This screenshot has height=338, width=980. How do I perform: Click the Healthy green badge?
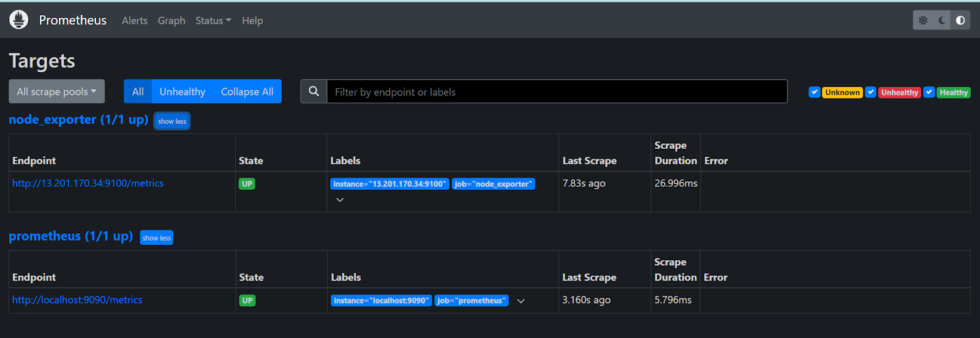[954, 92]
